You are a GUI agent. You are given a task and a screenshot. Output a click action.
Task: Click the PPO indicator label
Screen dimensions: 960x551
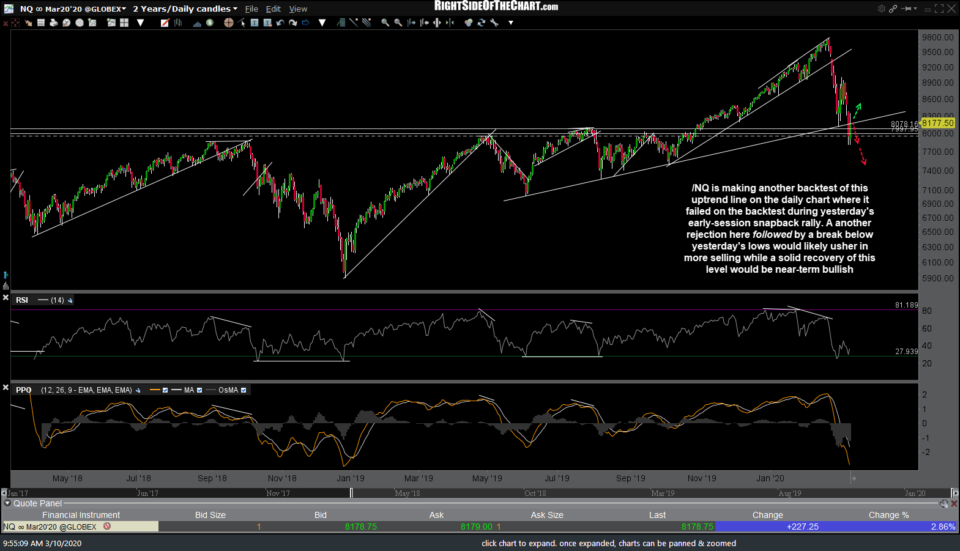coord(23,390)
